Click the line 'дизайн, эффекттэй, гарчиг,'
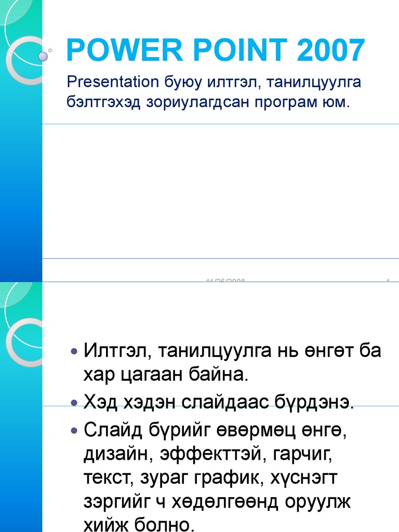Screen dimensions: 399x532 208,454
